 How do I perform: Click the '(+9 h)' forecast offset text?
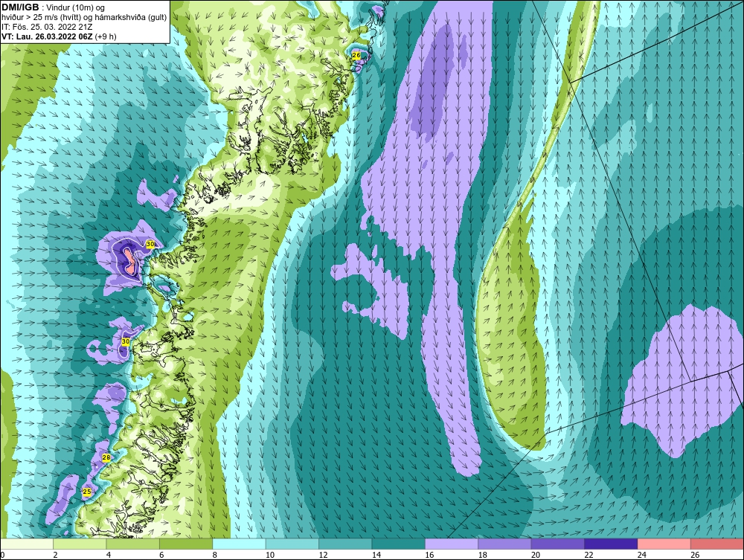click(x=106, y=36)
